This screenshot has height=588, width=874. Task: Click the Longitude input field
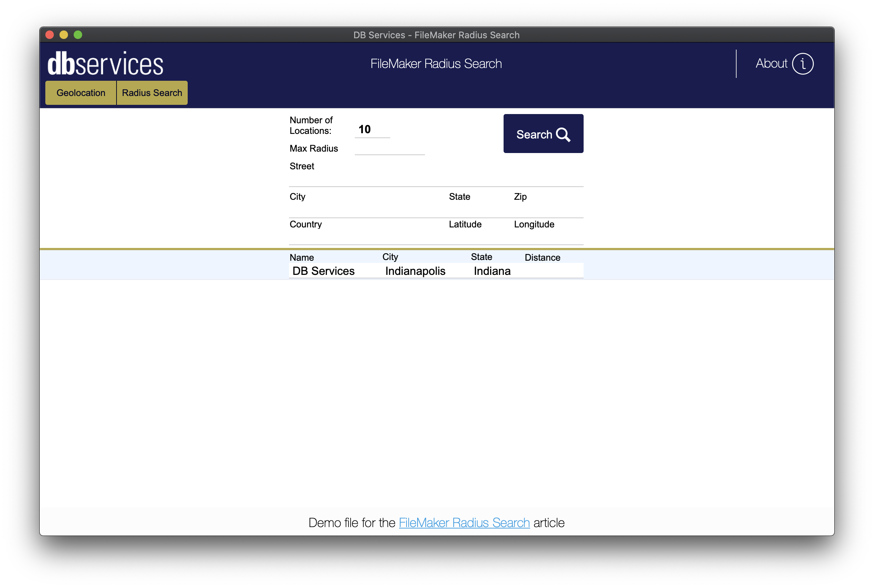[548, 238]
